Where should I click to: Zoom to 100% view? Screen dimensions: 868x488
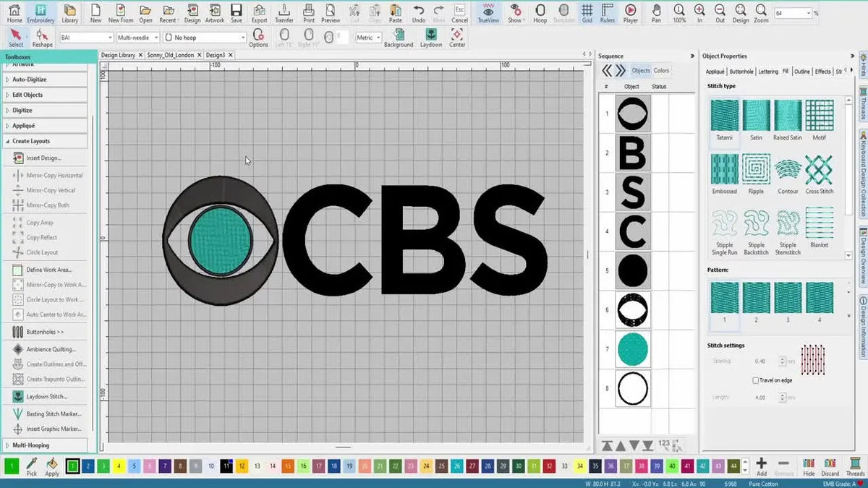tap(679, 13)
